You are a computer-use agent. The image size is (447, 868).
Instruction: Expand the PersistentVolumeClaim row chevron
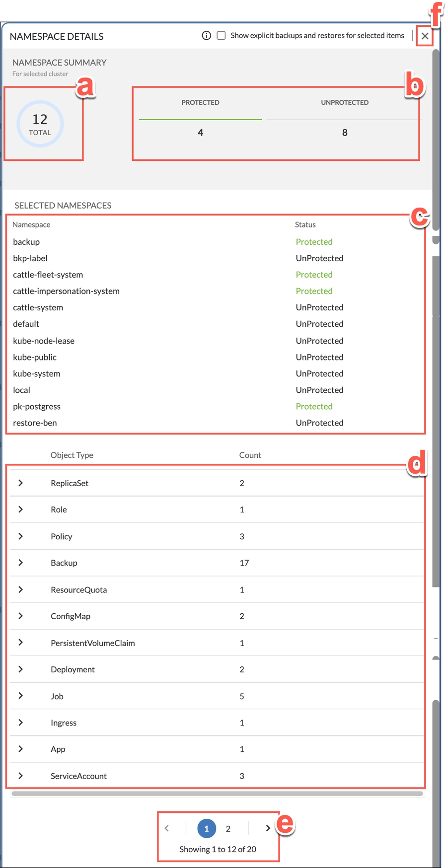(x=21, y=643)
